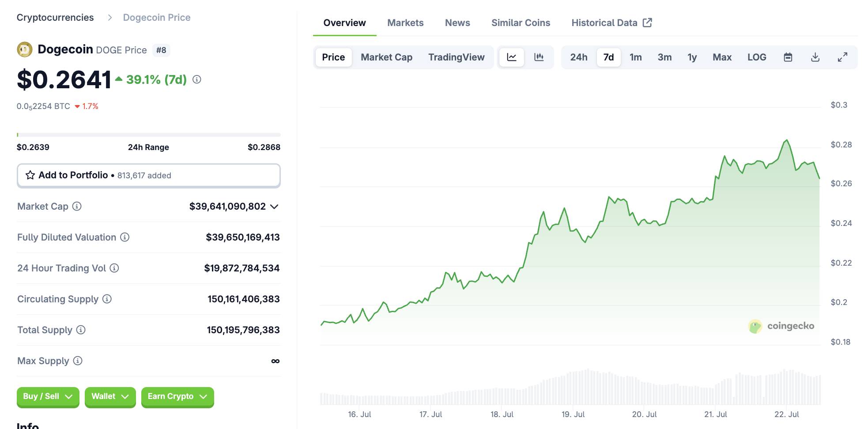
Task: Open the Historical Data tab
Action: tap(611, 23)
